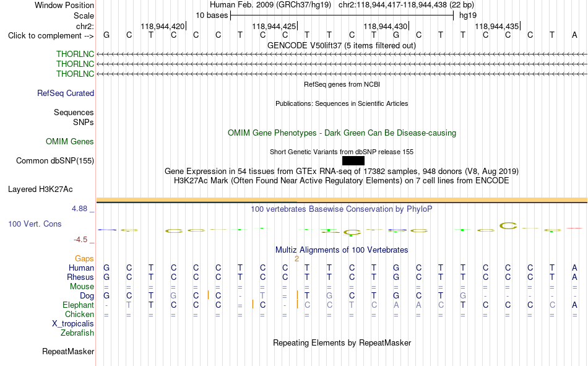This screenshot has width=588, height=366.
Task: Select the Elephant species label
Action: coord(78,305)
